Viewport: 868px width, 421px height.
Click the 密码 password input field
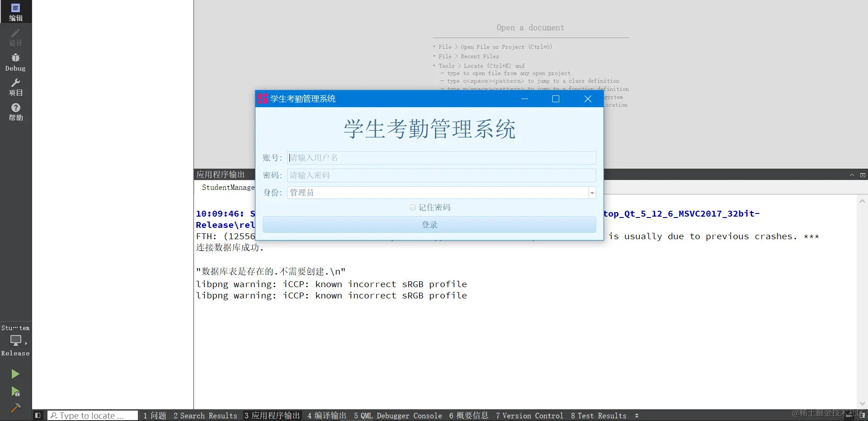(441, 175)
